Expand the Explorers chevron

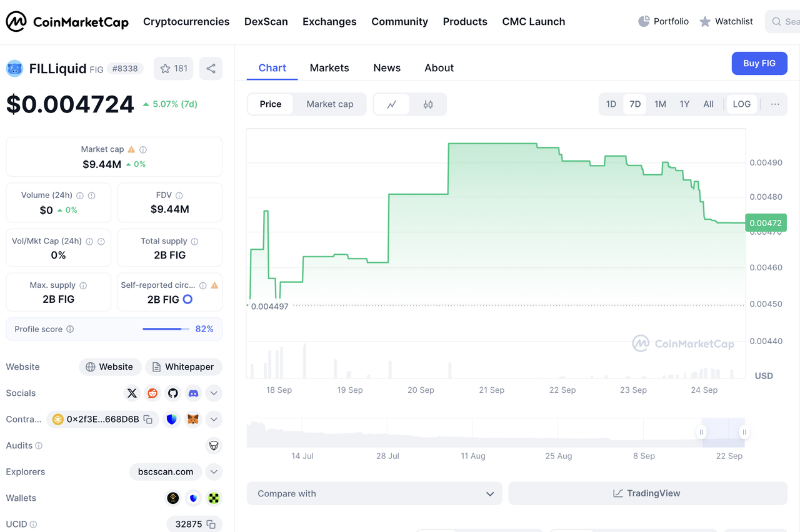pyautogui.click(x=214, y=472)
